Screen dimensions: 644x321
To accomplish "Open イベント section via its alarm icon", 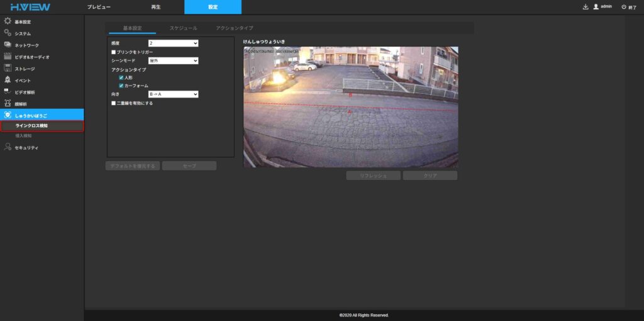I will pyautogui.click(x=8, y=80).
